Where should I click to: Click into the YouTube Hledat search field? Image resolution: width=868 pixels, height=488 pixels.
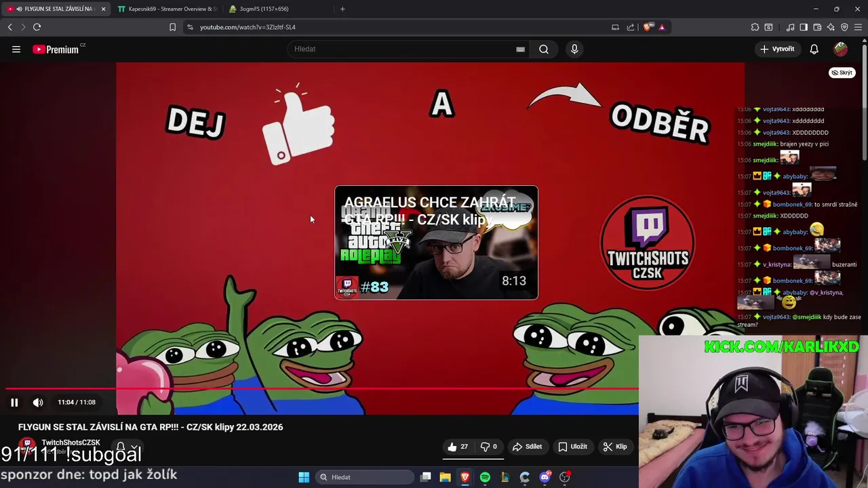[x=407, y=49]
